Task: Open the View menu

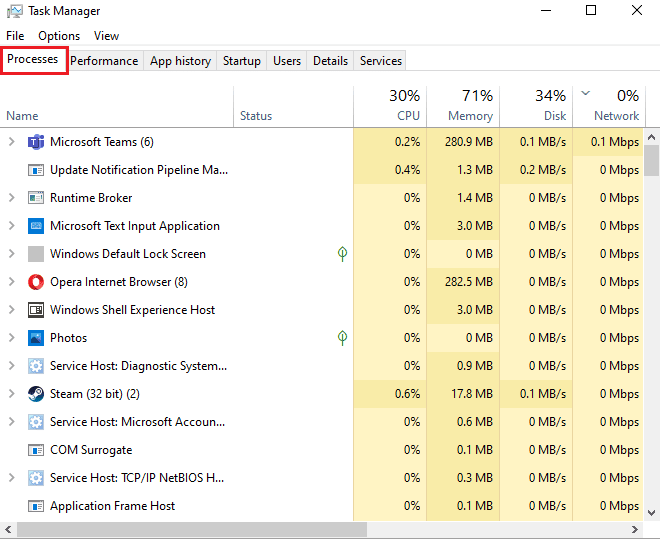Action: point(106,36)
